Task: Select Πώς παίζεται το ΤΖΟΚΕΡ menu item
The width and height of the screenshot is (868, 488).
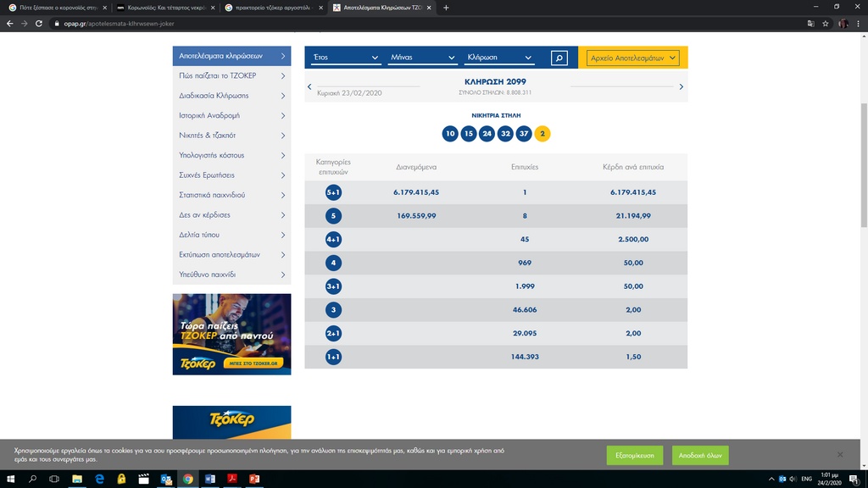Action: [x=231, y=75]
